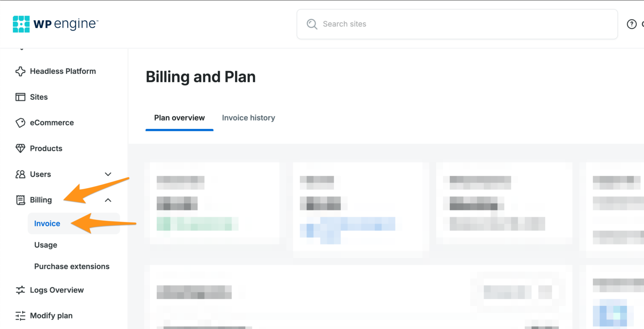Click the Modify plan sliders icon

click(x=20, y=316)
